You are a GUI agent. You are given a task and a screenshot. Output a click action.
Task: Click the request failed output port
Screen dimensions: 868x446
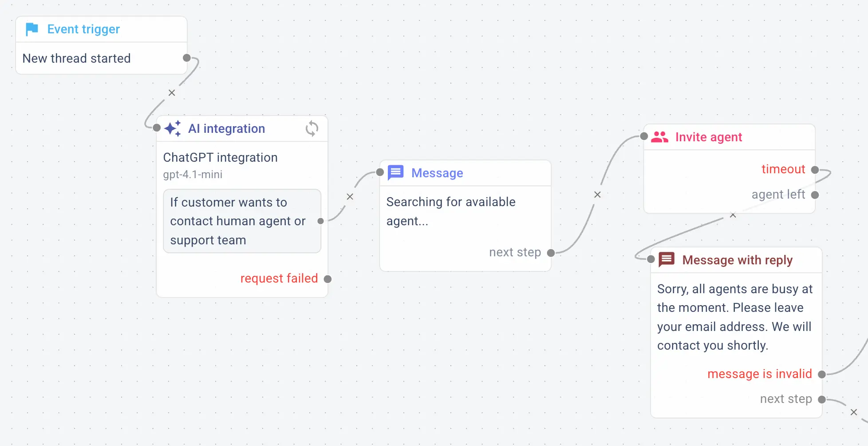pyautogui.click(x=328, y=279)
